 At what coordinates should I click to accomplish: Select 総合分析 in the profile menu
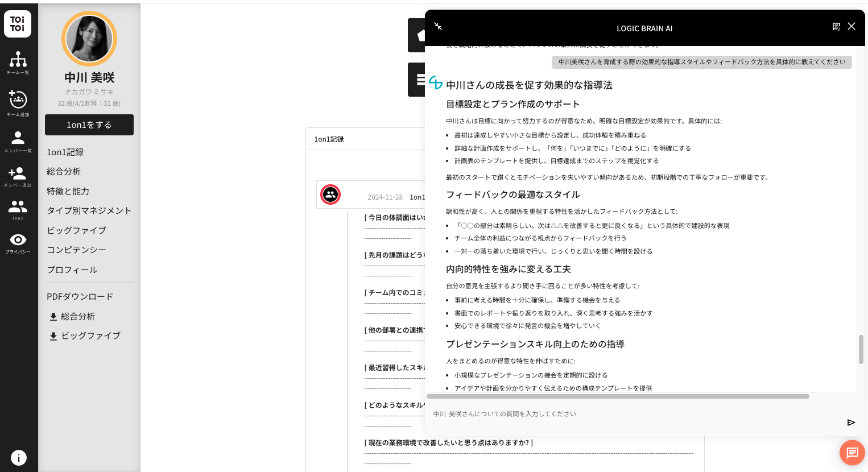tap(64, 172)
